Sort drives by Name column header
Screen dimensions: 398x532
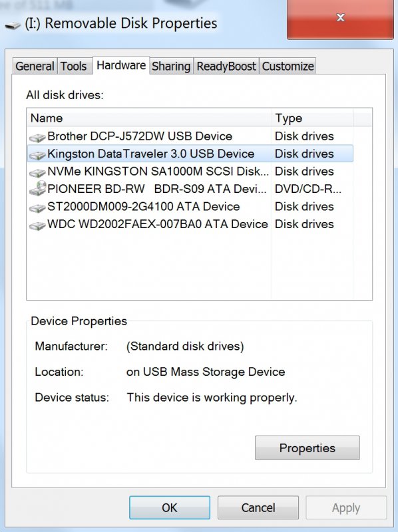pyautogui.click(x=149, y=118)
